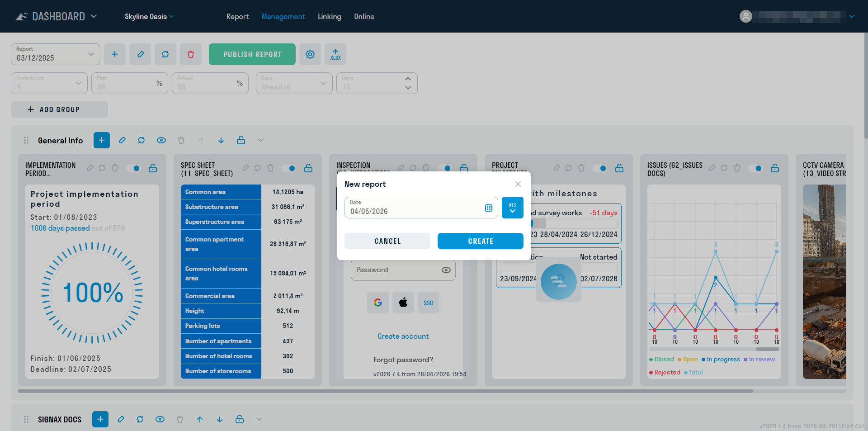Unlock the Issues widget
Screen dimensions: 868x431
pyautogui.click(x=775, y=168)
